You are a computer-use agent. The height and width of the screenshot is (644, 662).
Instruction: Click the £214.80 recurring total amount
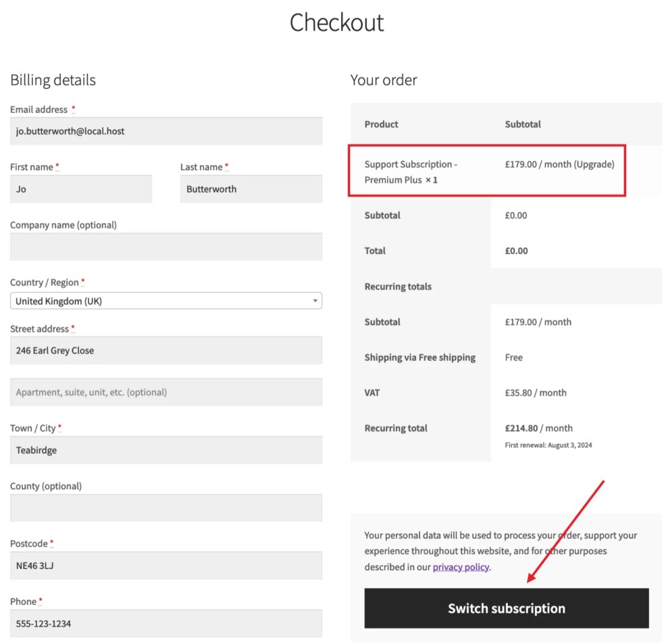coord(521,428)
